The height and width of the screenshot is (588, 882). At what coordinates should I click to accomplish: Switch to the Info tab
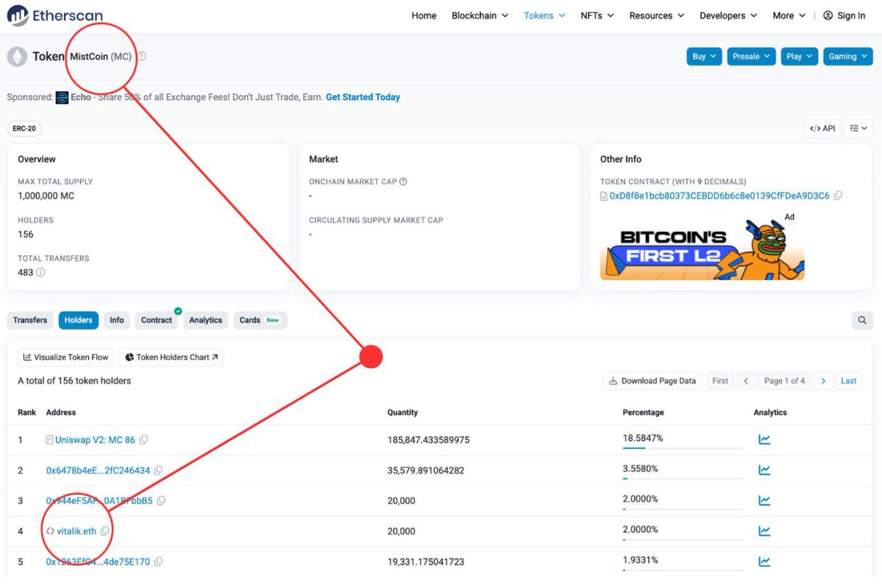[x=117, y=320]
